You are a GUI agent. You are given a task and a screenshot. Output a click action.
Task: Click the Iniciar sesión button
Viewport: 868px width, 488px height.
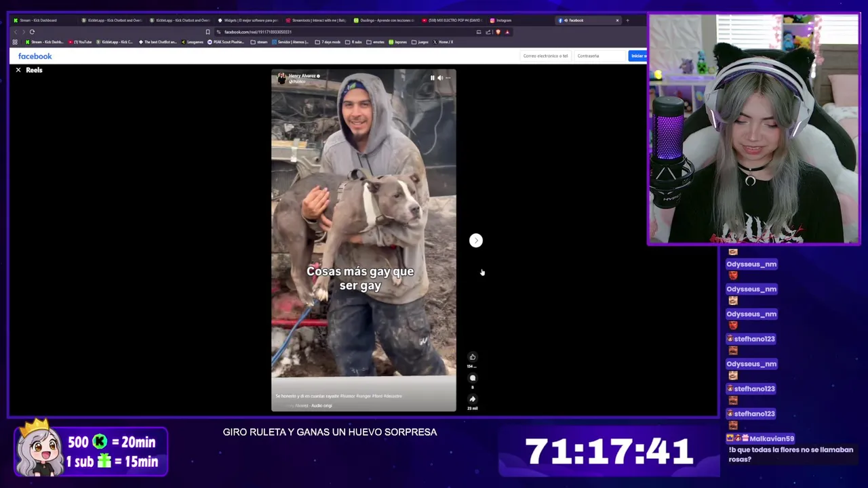[x=638, y=56]
